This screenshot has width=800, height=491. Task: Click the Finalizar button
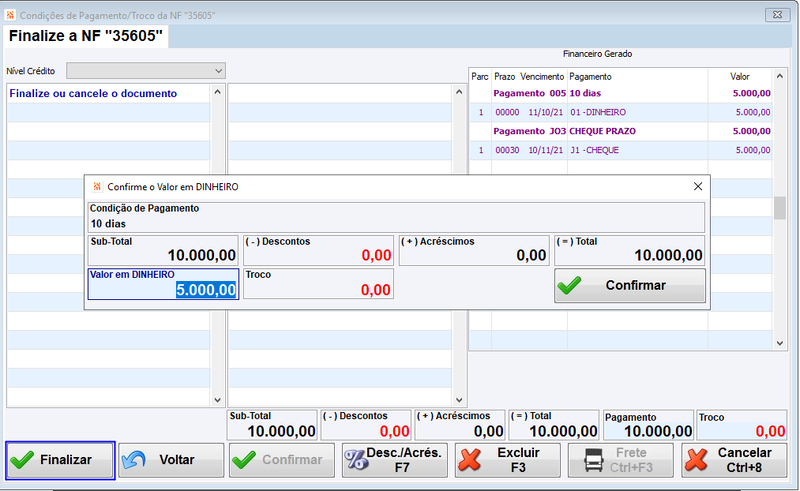pos(60,460)
